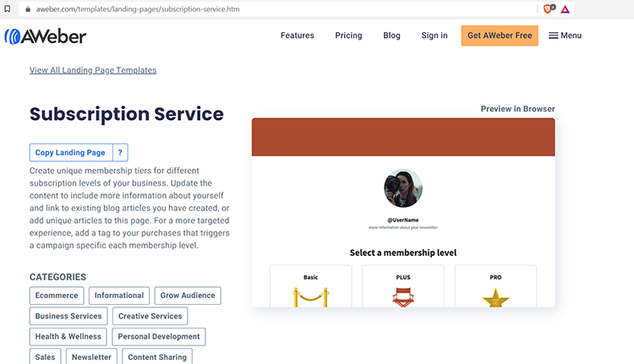Click the AWeber logo
The image size is (634, 364).
46,36
